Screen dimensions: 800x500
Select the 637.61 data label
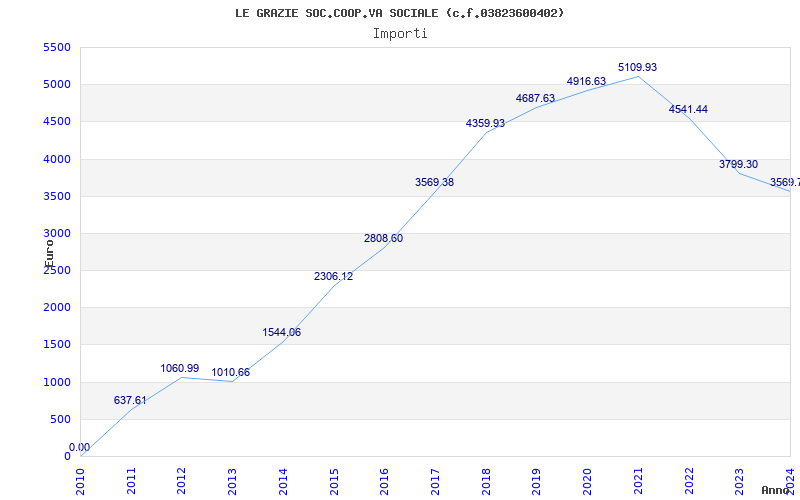pyautogui.click(x=130, y=401)
